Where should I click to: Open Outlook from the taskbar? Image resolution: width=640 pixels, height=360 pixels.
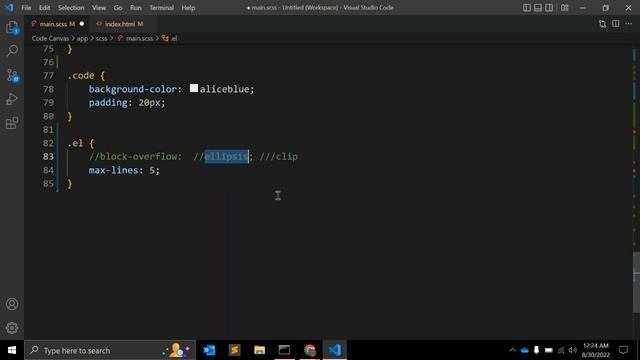(x=209, y=350)
